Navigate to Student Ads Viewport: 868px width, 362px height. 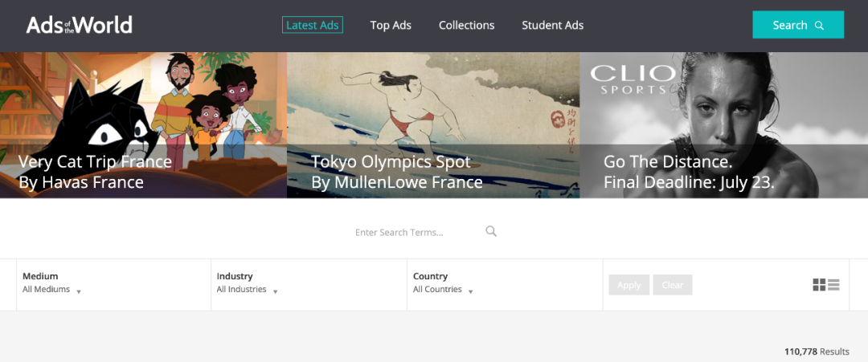(552, 25)
